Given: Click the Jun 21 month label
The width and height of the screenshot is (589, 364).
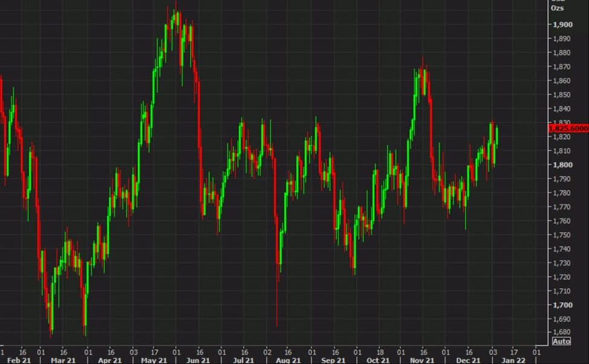Looking at the screenshot, I should (198, 360).
